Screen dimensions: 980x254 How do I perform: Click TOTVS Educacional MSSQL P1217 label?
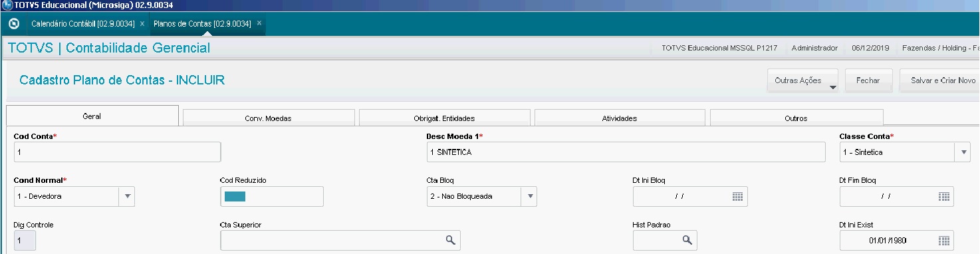click(719, 49)
